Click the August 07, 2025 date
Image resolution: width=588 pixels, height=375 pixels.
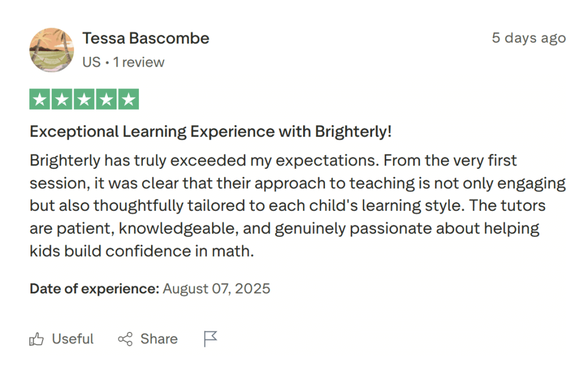click(x=216, y=288)
